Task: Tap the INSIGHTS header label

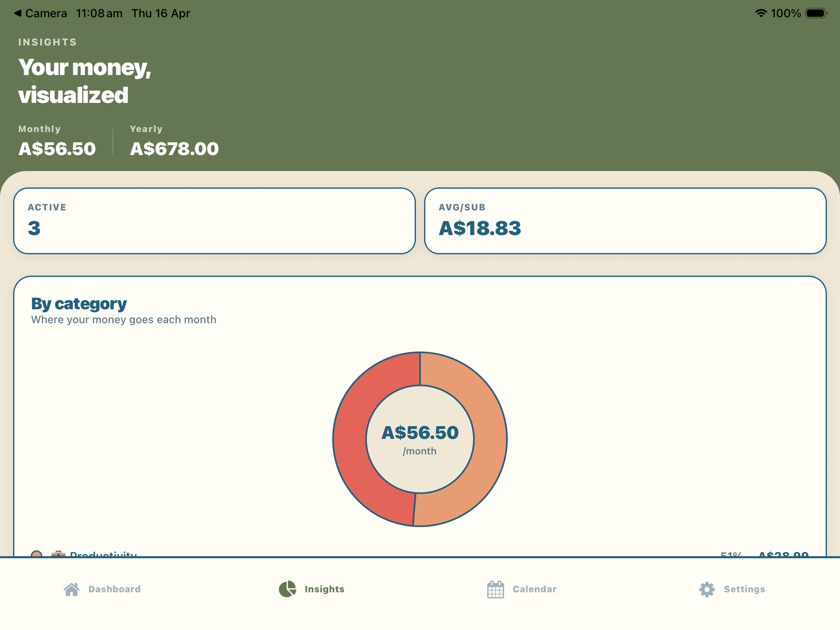Action: (47, 42)
